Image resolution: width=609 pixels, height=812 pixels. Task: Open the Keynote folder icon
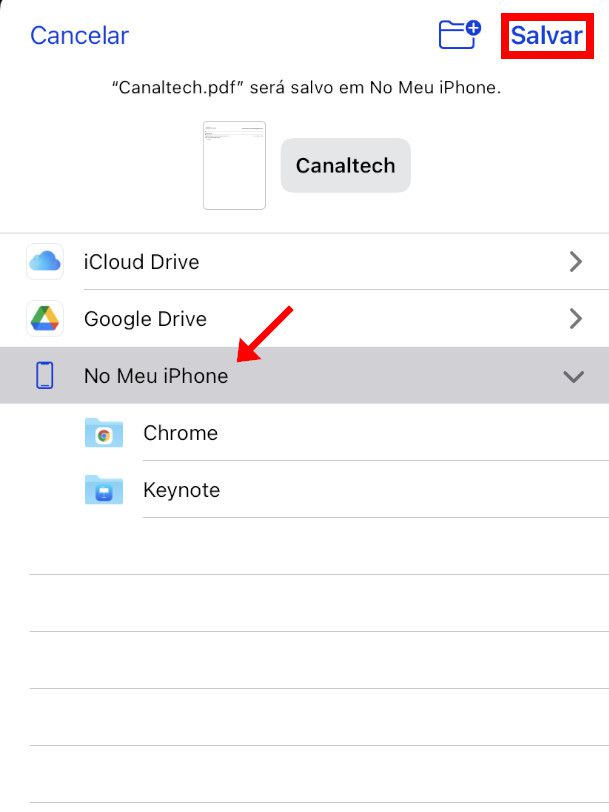[x=104, y=489]
